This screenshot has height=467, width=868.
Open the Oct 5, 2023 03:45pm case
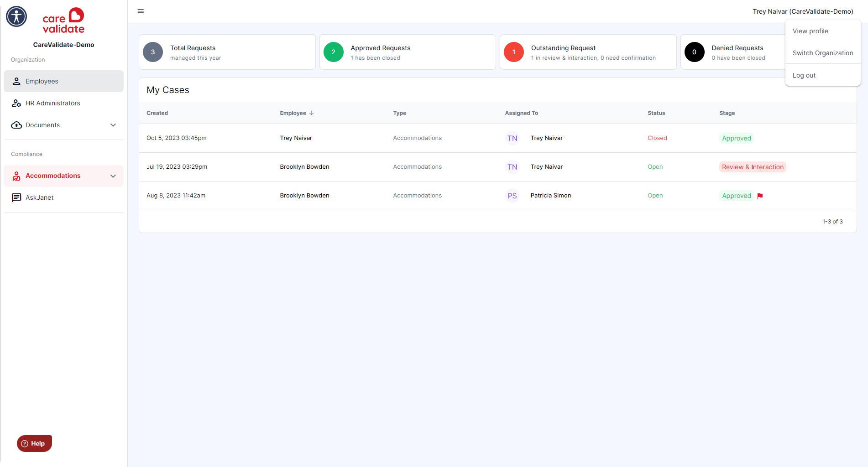[497, 138]
